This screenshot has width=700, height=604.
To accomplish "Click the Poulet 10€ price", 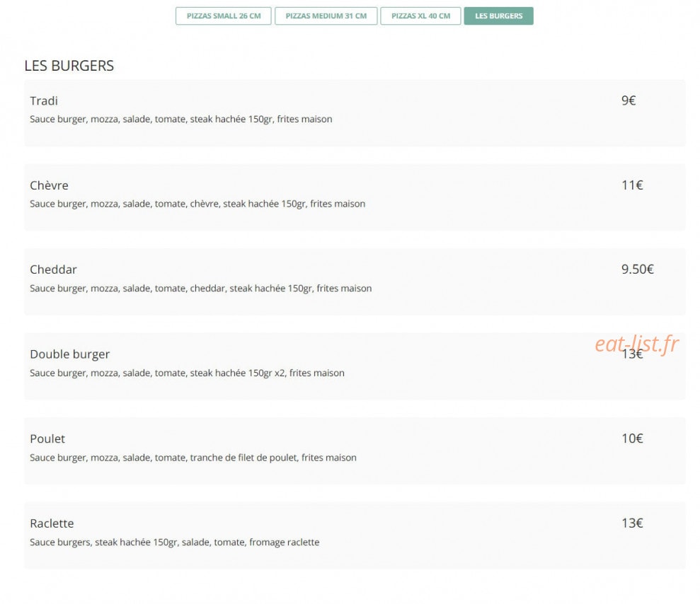I will click(x=632, y=439).
